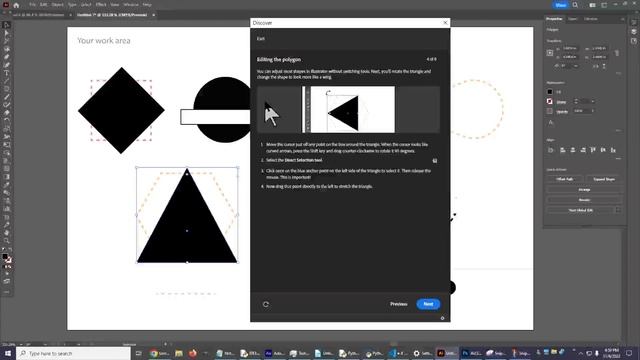Open the search icon in the top-right bar
Viewport: 640px width, 360px height.
pyautogui.click(x=575, y=5)
